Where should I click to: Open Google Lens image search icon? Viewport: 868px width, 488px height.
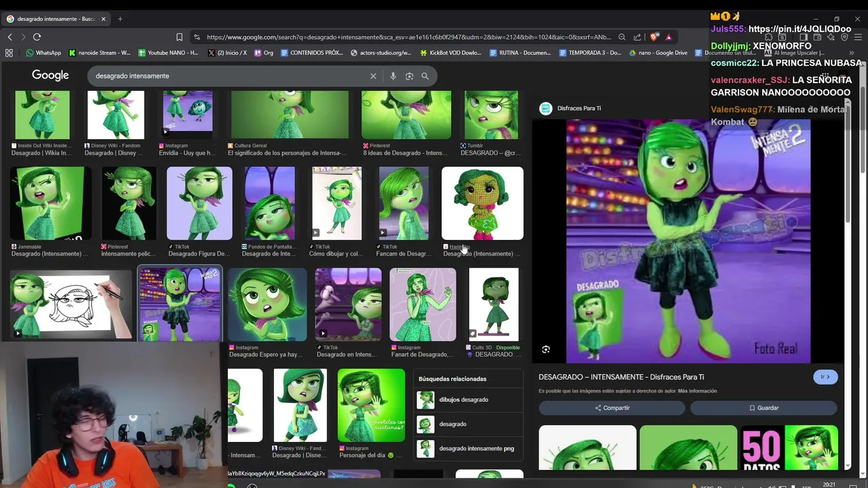(409, 76)
